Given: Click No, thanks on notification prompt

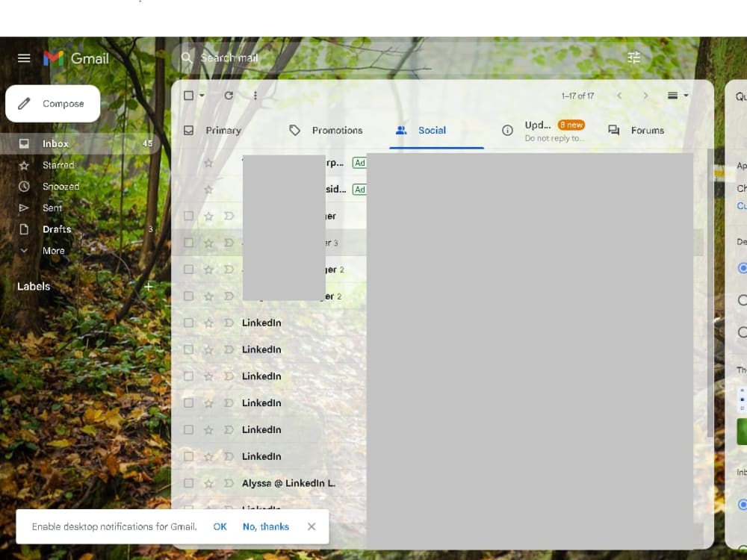Looking at the screenshot, I should point(266,526).
